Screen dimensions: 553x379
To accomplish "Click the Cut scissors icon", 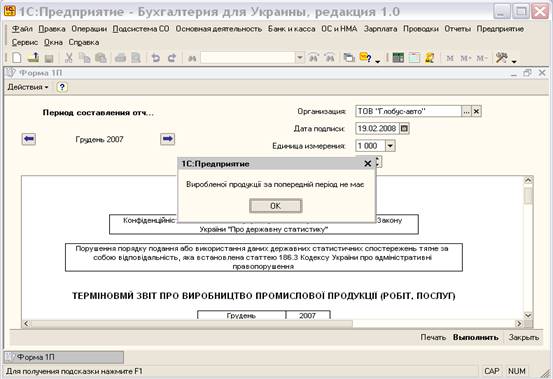I will 69,58.
